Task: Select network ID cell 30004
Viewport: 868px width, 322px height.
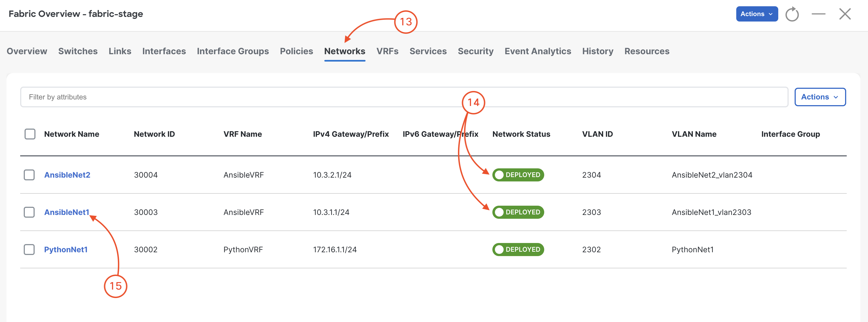Action: tap(146, 175)
